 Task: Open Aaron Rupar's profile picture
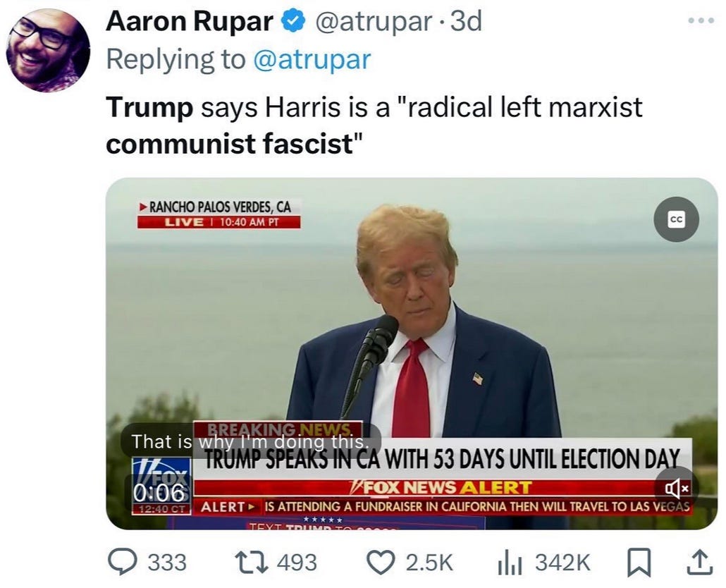[48, 51]
